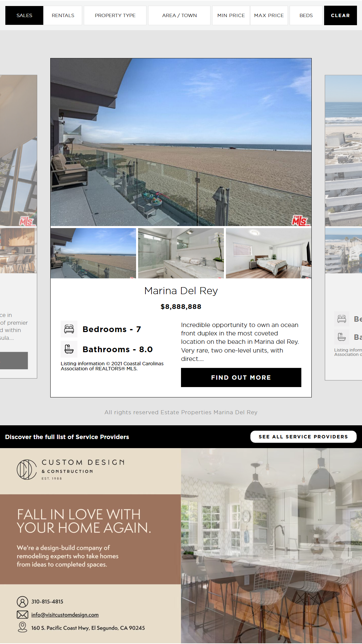Switch to the RENTALS option

63,15
